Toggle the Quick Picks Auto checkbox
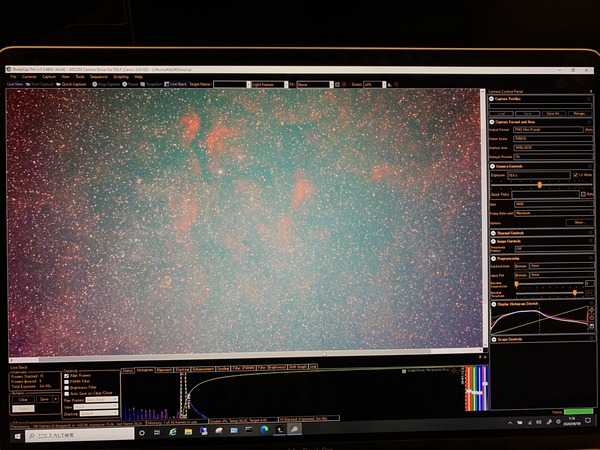 pyautogui.click(x=583, y=194)
